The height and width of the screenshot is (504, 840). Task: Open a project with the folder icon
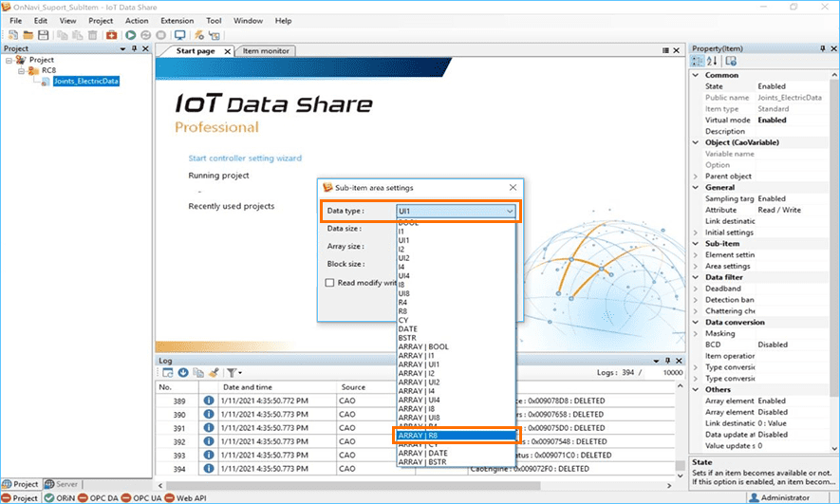[x=28, y=35]
